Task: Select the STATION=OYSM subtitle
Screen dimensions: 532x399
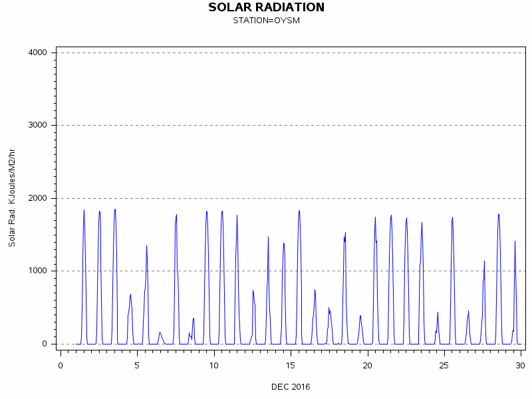Action: [267, 21]
